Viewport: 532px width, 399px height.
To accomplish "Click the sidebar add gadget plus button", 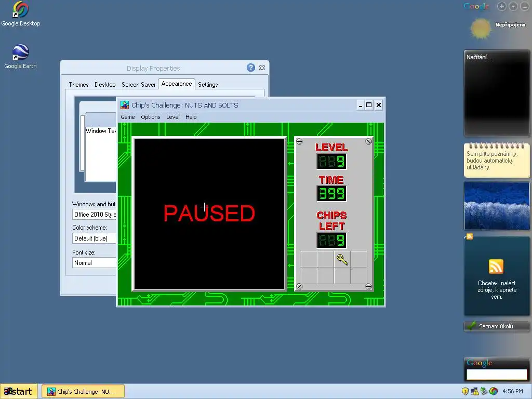I will click(502, 6).
